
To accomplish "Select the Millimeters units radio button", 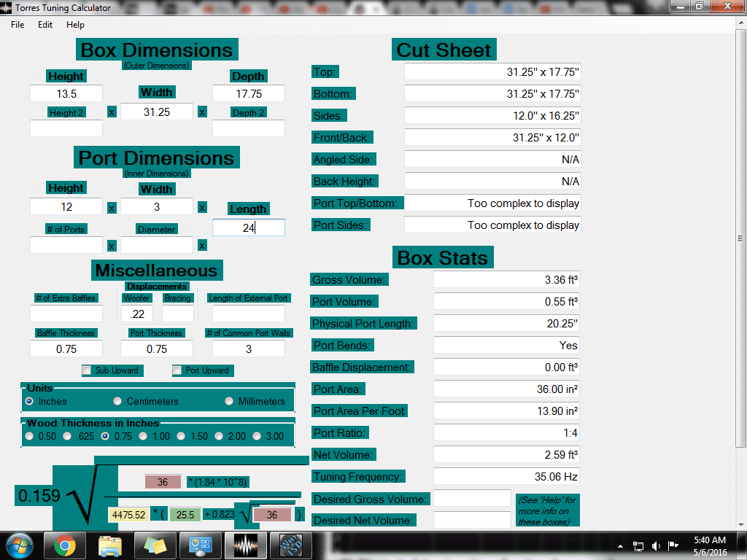I will coord(229,401).
